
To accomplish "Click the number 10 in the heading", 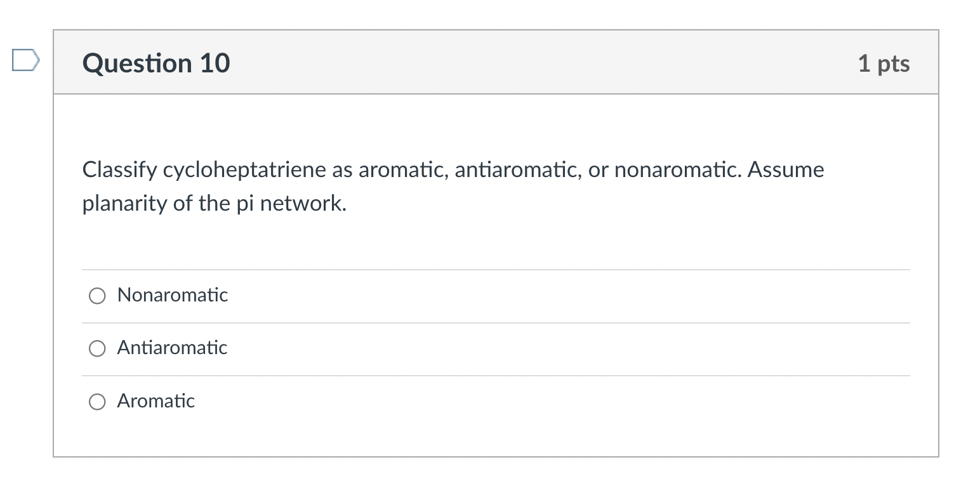I will pos(215,63).
